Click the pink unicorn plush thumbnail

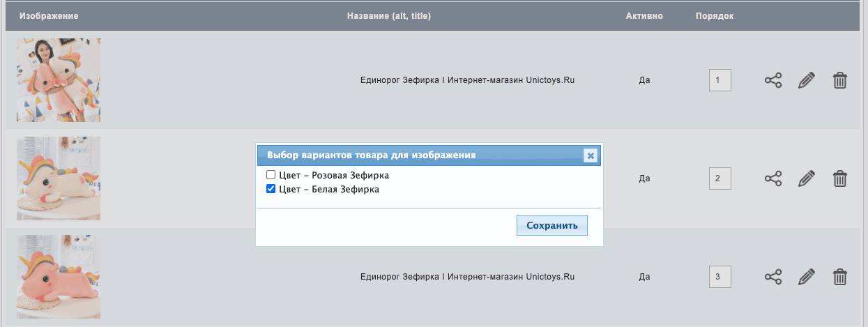point(59,277)
